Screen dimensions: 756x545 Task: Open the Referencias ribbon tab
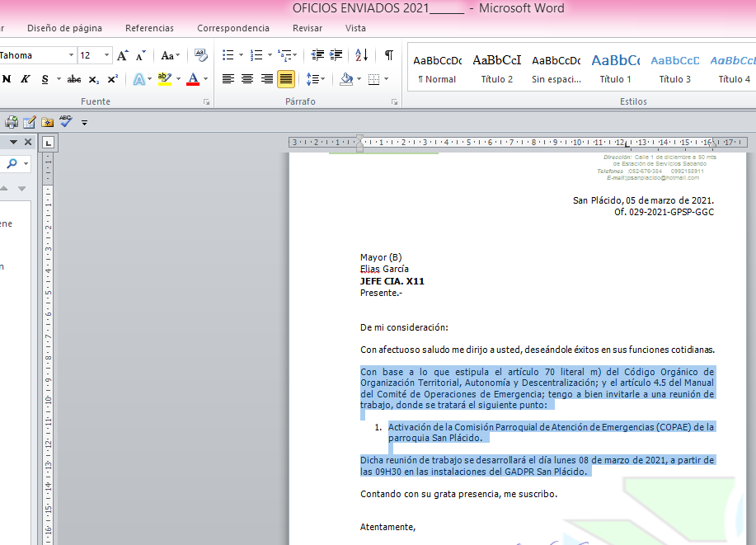tap(149, 28)
